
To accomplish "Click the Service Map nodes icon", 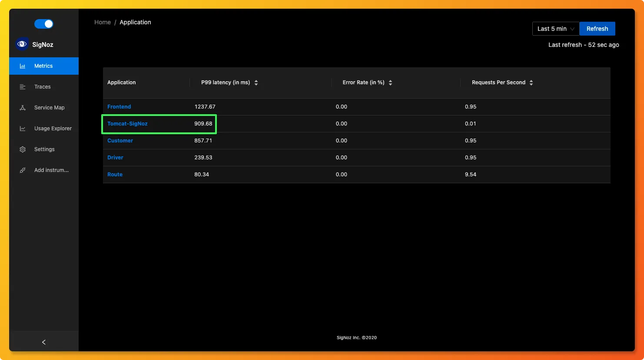I will click(x=23, y=108).
